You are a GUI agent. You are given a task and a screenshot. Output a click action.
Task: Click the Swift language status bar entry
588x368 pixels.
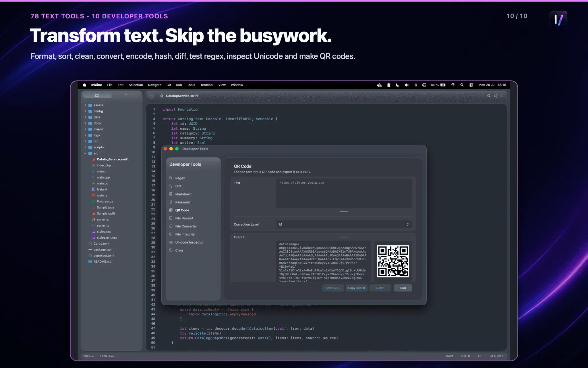pyautogui.click(x=449, y=356)
